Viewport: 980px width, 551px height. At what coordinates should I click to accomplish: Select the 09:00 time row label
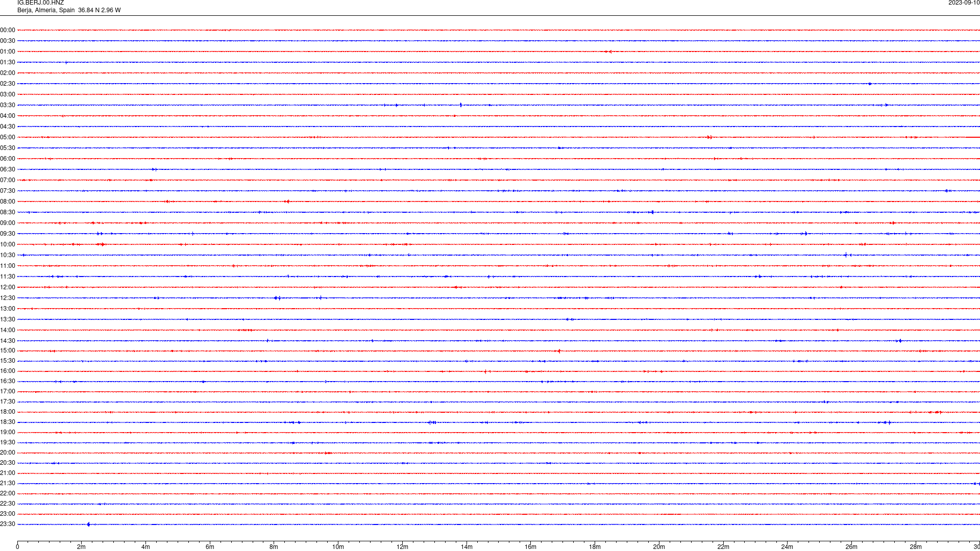8,223
